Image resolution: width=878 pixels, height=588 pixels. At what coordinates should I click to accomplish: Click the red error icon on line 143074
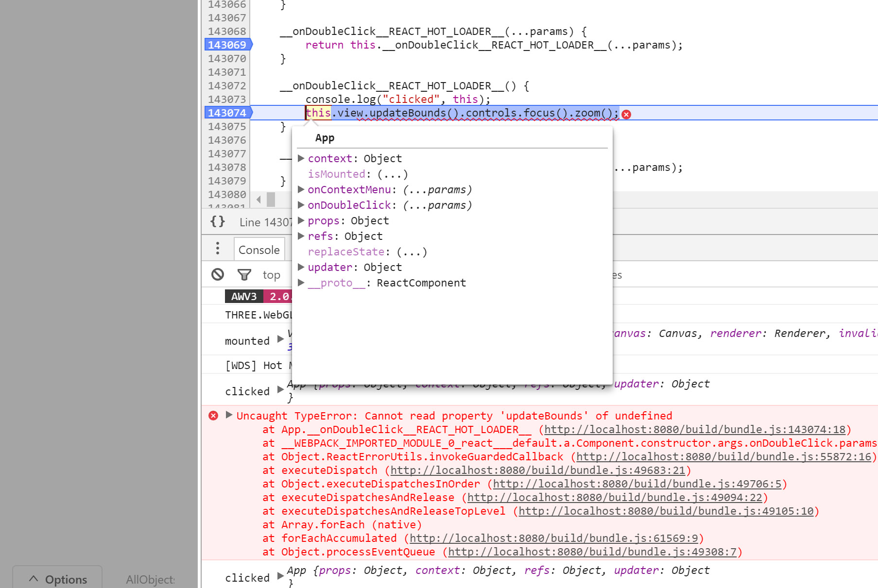627,114
